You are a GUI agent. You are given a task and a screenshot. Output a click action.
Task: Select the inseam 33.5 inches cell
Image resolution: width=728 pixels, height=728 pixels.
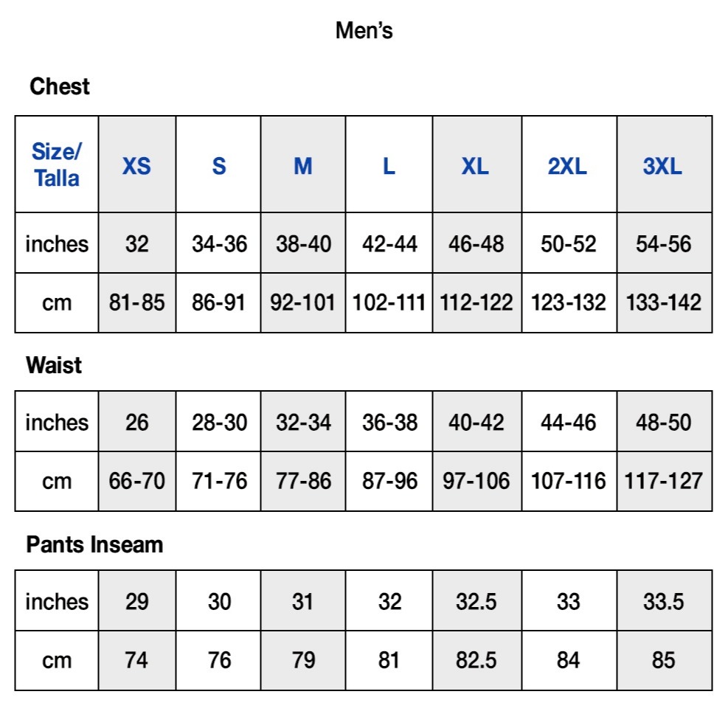point(663,601)
